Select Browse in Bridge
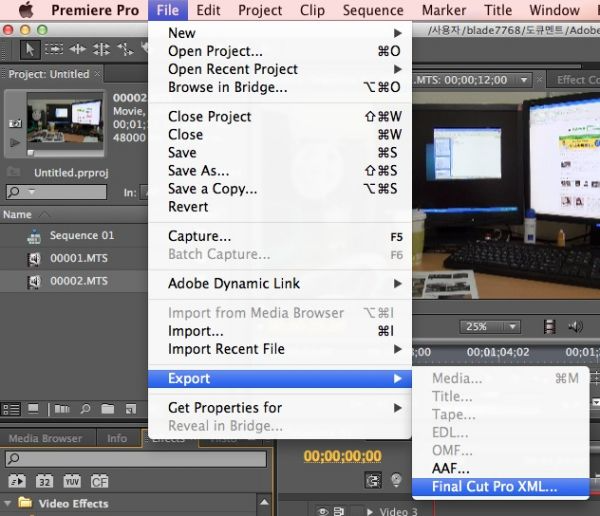 (280, 87)
